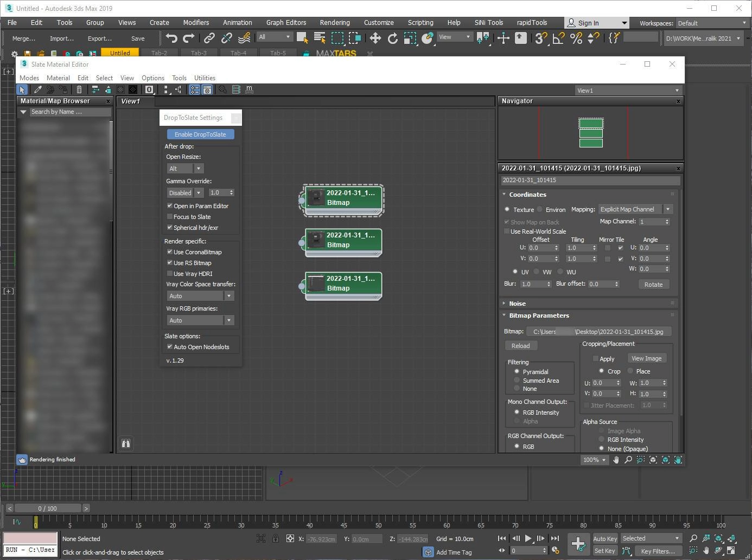Activate the Select and Move tool
Viewport: 752px width, 560px height.
375,38
